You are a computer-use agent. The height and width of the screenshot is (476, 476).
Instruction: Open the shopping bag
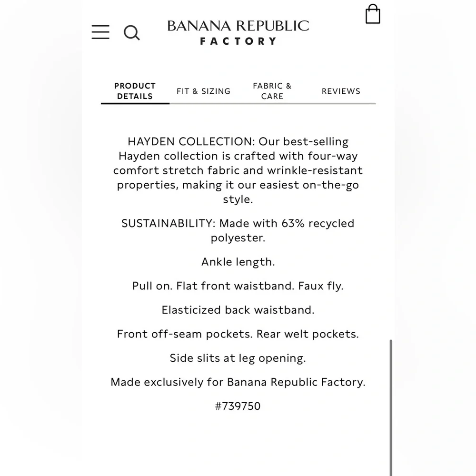[x=373, y=14]
